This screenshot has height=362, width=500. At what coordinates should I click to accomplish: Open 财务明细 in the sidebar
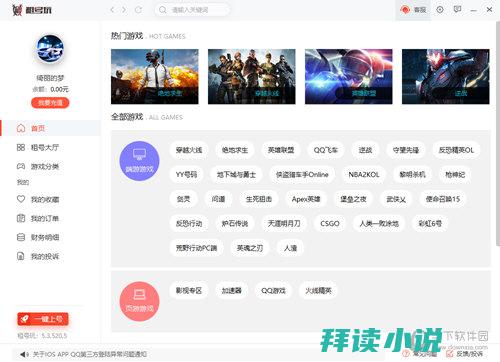pyautogui.click(x=38, y=237)
